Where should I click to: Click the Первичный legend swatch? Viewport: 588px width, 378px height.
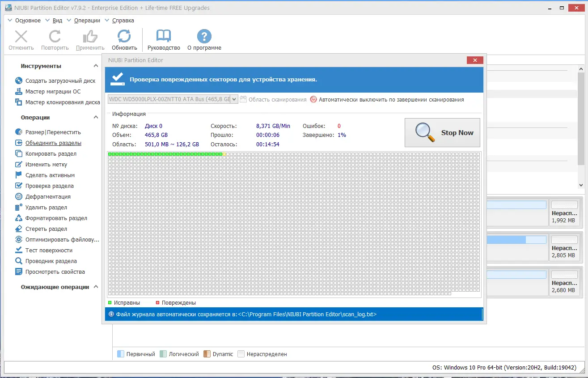(120, 354)
